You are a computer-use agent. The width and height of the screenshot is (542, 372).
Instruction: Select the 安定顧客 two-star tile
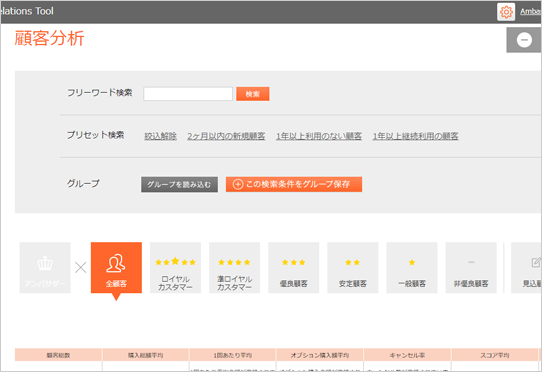point(353,268)
